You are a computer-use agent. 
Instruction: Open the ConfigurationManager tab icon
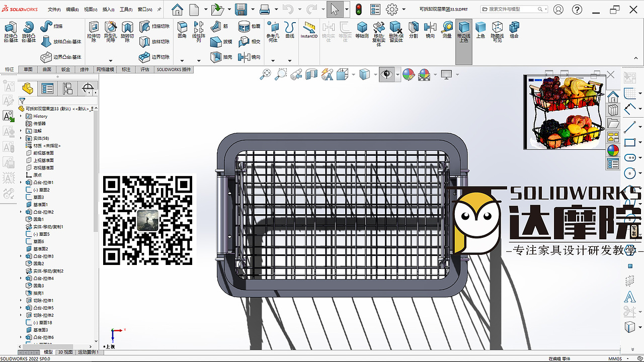tap(67, 89)
